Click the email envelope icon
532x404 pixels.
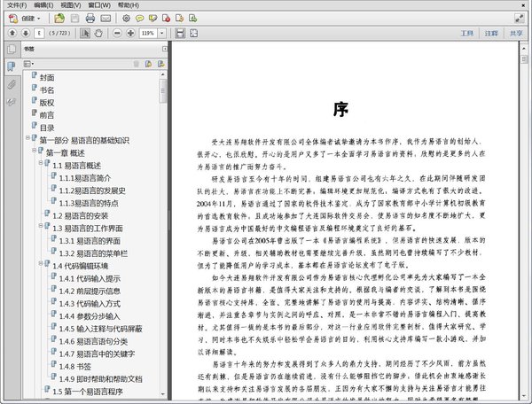[x=106, y=19]
